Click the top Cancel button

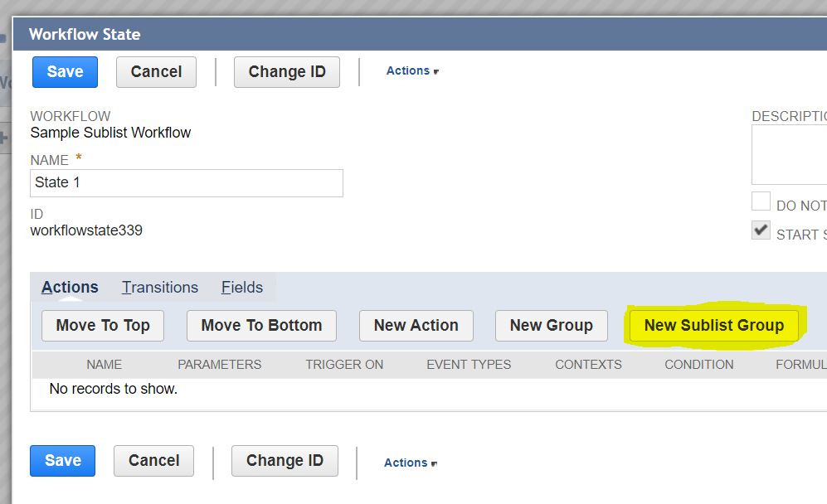click(x=156, y=72)
